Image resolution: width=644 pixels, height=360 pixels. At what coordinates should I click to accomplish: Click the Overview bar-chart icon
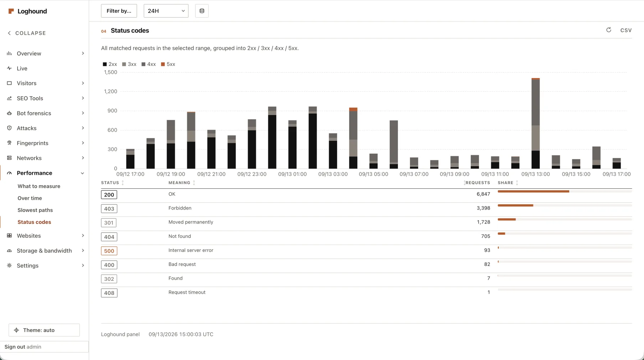(x=9, y=53)
